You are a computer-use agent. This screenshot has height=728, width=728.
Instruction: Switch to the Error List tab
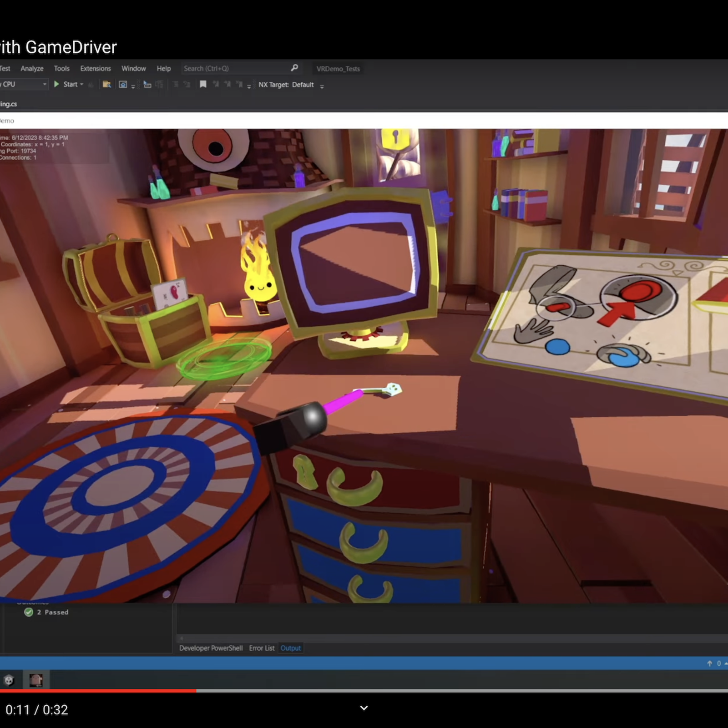[x=262, y=648]
